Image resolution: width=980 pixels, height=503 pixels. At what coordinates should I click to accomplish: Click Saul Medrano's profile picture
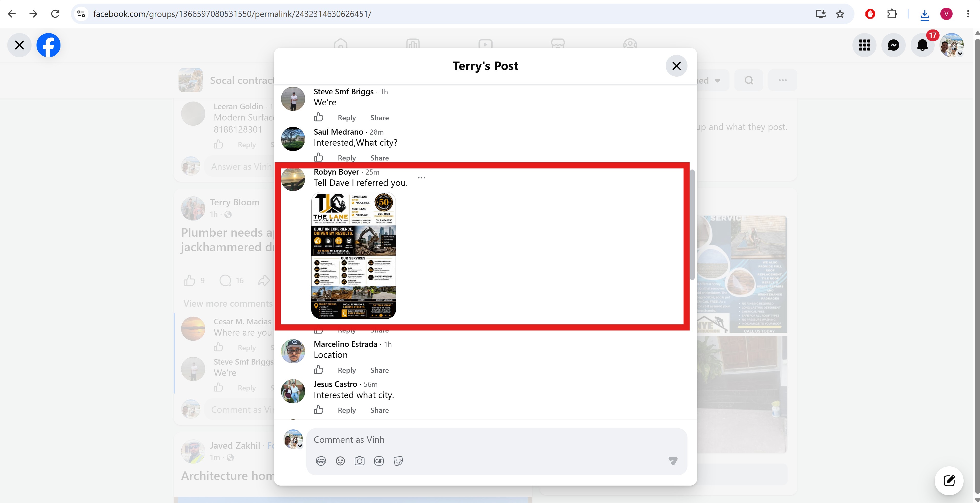point(293,139)
